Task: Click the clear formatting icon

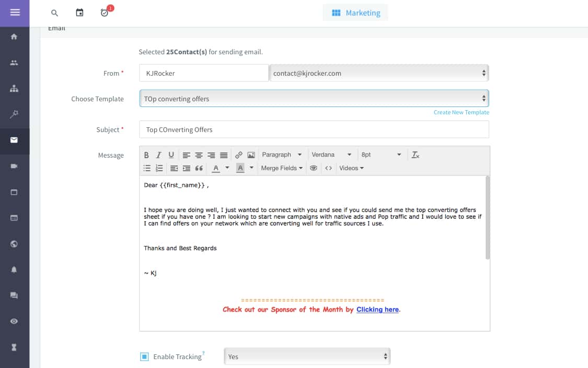Action: point(416,155)
